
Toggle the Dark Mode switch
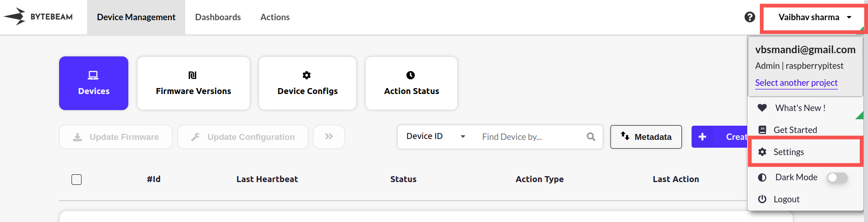point(837,178)
